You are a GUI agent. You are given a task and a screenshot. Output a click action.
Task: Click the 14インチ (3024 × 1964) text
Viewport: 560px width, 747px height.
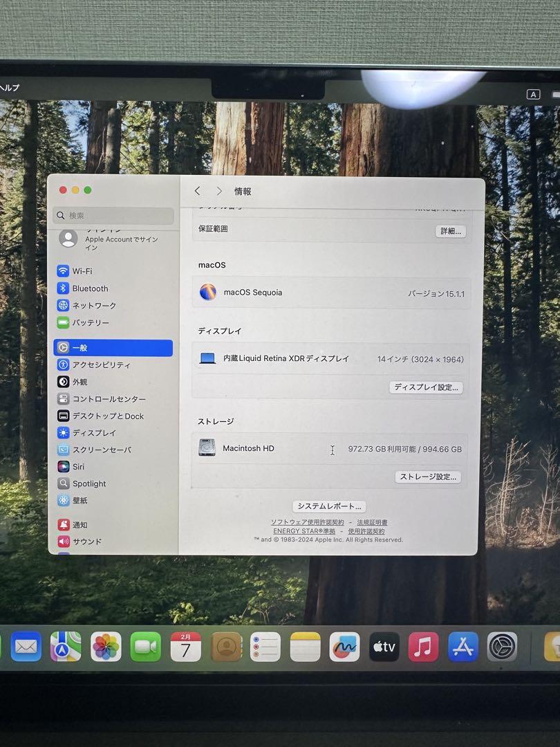tap(420, 359)
